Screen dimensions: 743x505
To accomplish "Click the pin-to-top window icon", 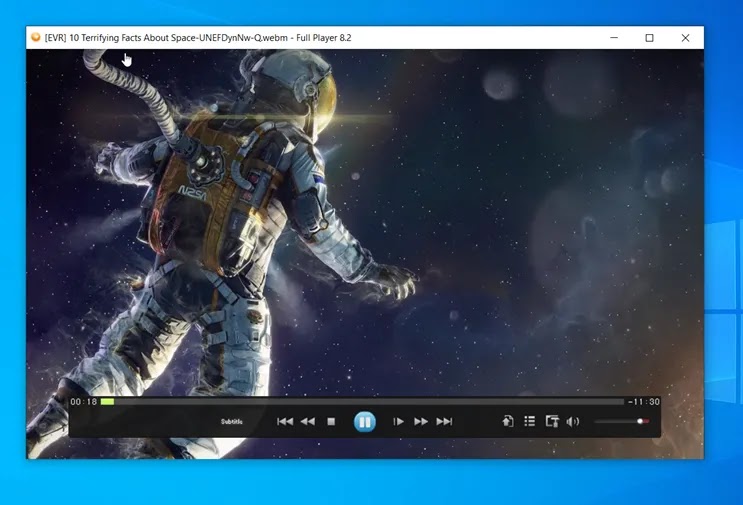I will click(552, 421).
